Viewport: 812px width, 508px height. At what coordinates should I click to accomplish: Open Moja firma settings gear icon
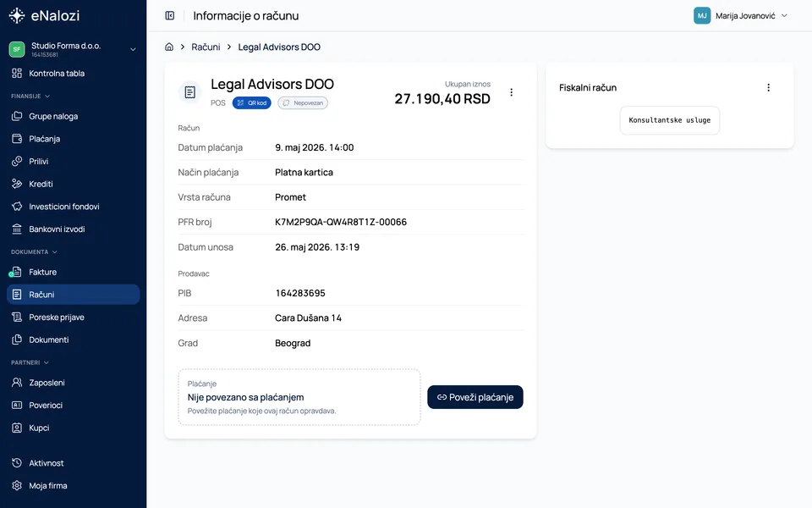(17, 486)
